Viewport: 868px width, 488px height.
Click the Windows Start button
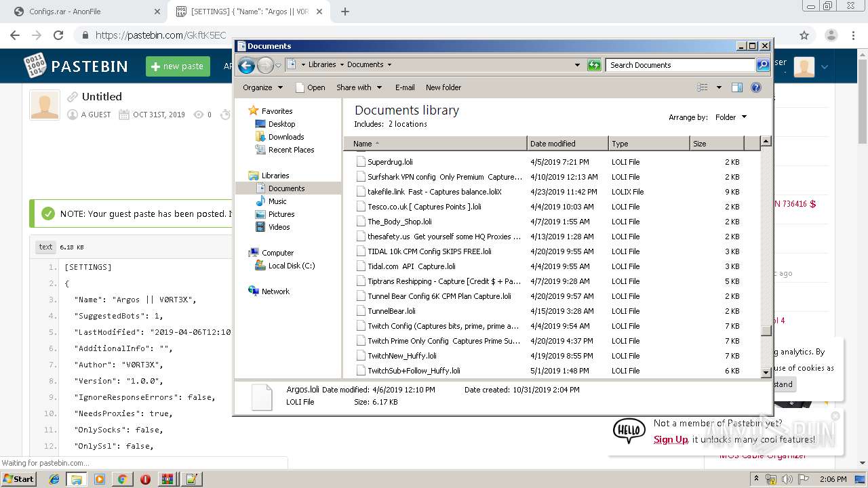pyautogui.click(x=20, y=479)
